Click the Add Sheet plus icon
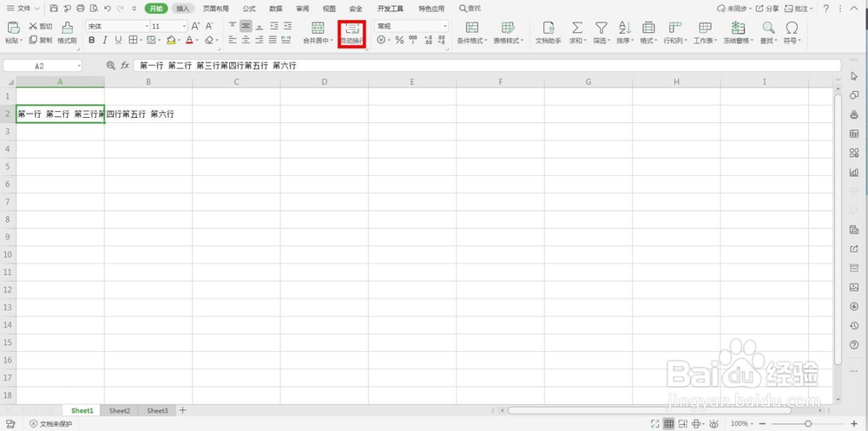Image resolution: width=868 pixels, height=431 pixels. tap(182, 410)
